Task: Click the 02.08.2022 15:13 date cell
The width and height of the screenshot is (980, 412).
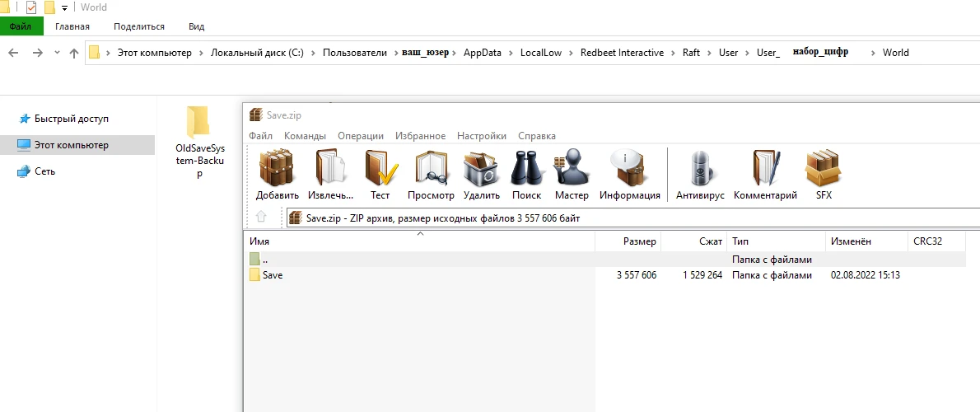Action: tap(865, 275)
